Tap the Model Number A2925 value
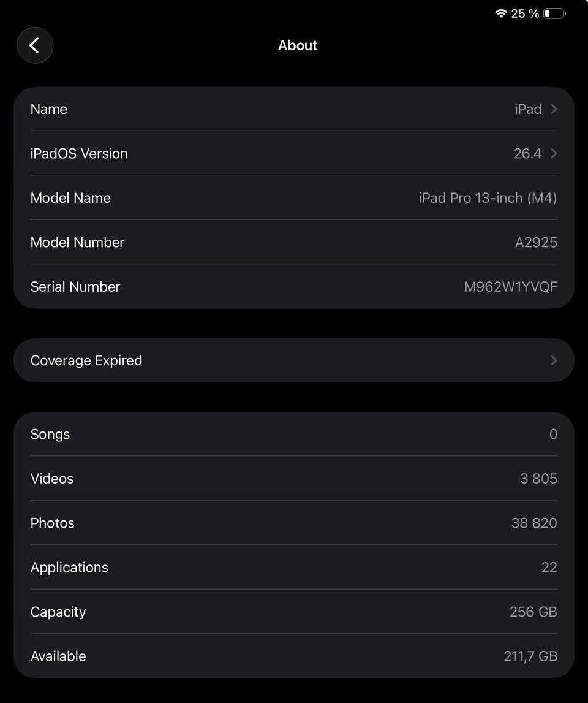Screen dimensions: 588x703 coord(536,242)
